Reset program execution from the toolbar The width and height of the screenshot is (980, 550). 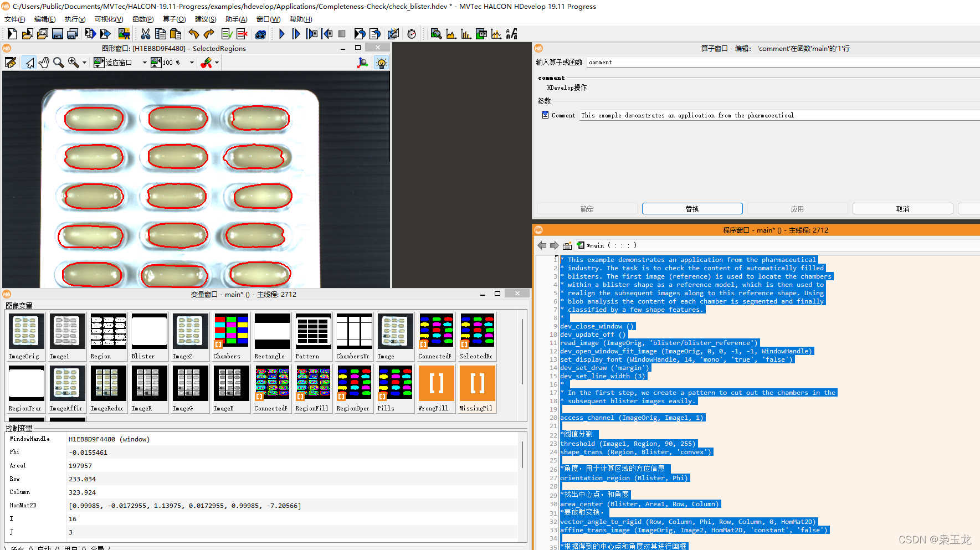(x=360, y=34)
